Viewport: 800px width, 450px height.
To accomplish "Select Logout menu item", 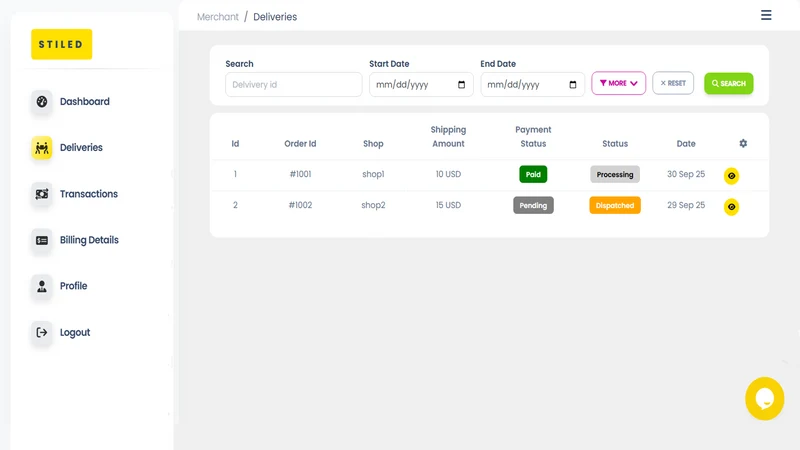I will (75, 332).
